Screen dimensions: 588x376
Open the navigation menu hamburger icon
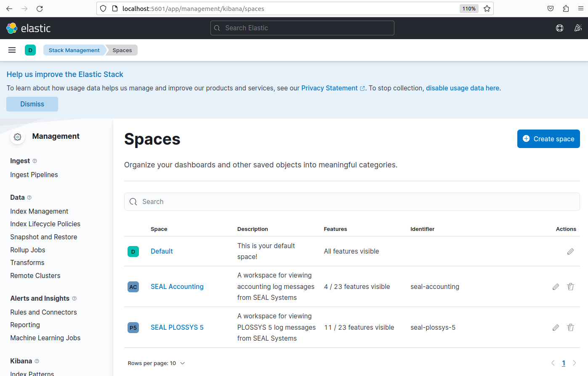(x=12, y=50)
